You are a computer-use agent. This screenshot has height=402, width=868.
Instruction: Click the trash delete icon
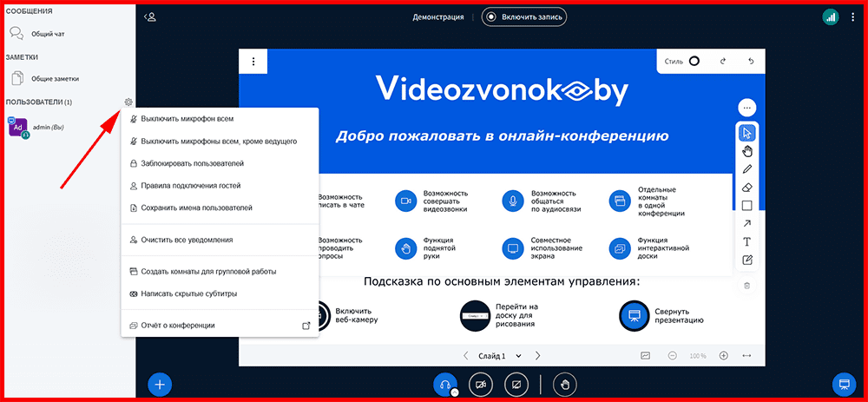746,286
